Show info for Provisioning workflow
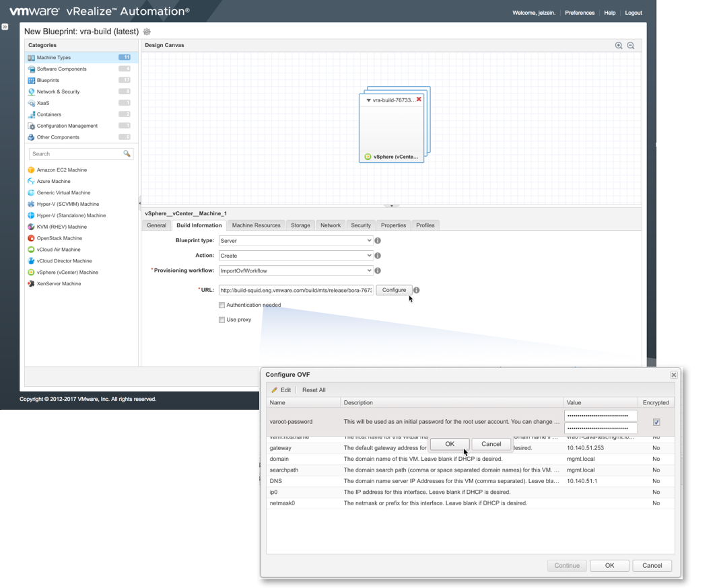Screen dimensions: 719x588 point(378,271)
